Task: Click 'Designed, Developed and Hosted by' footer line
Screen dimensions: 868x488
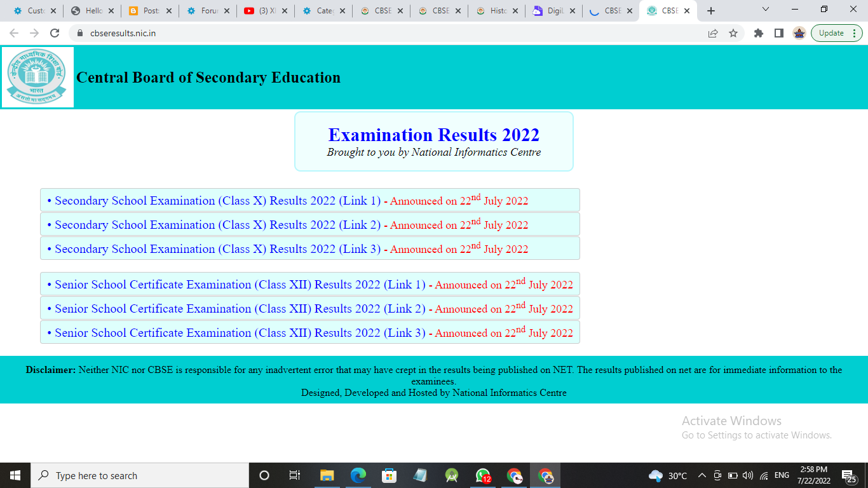Action: click(434, 393)
